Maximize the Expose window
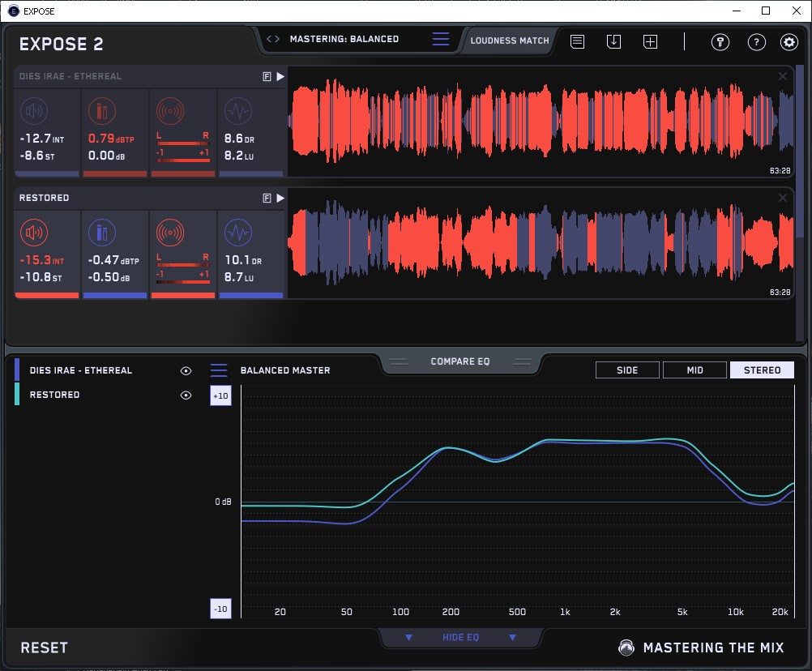This screenshot has width=812, height=671. 766,11
